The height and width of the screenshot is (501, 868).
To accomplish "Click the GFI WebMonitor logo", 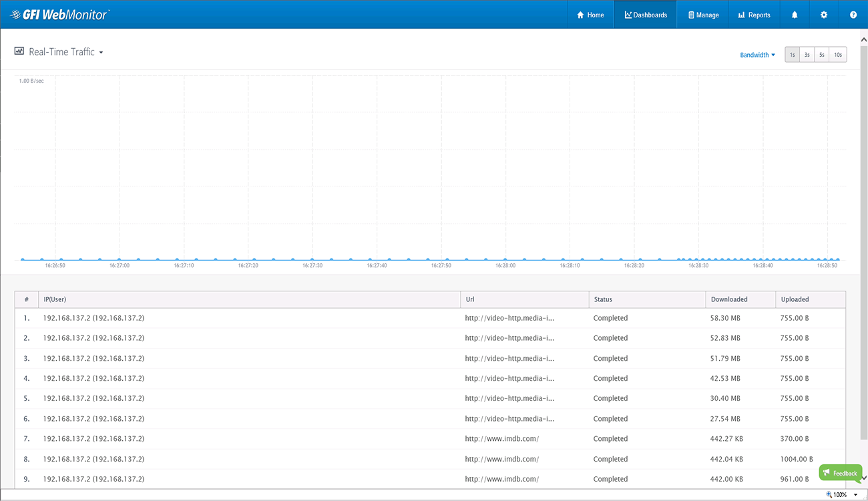I will click(61, 15).
